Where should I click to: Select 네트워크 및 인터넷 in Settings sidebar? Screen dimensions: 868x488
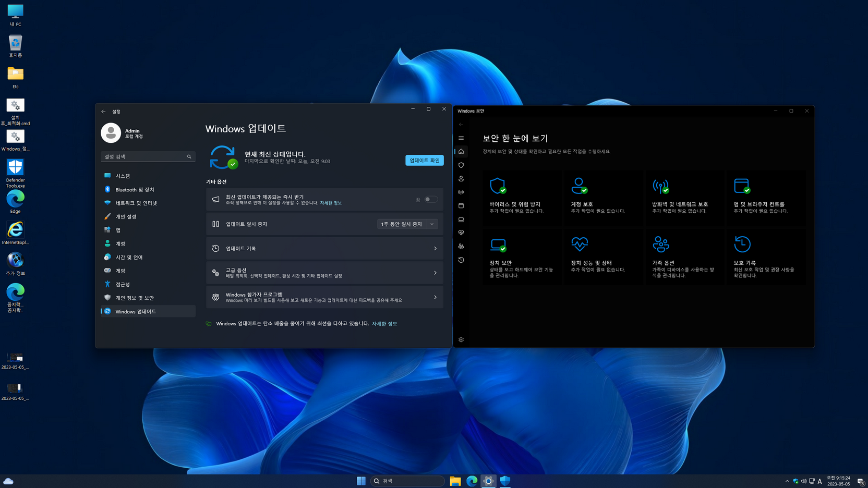click(x=148, y=203)
